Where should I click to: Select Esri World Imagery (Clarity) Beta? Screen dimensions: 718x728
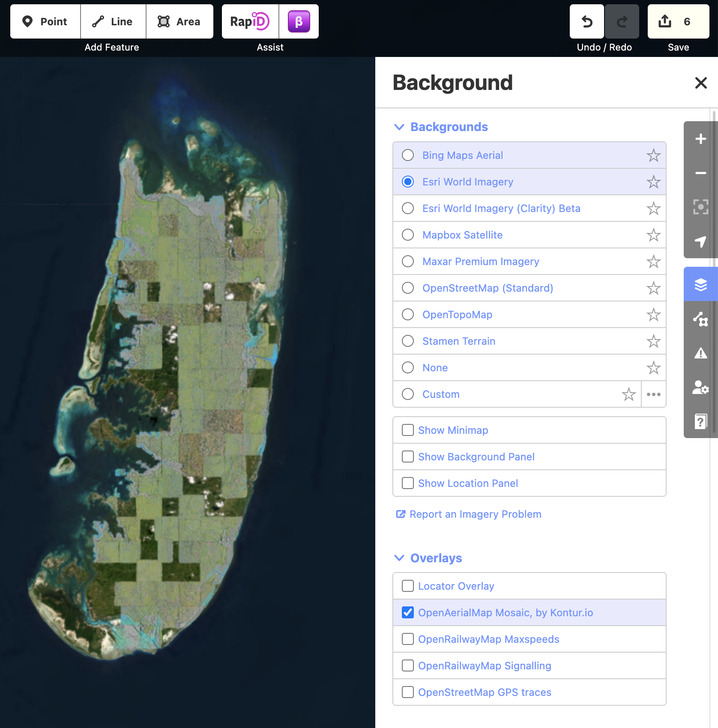click(530, 208)
